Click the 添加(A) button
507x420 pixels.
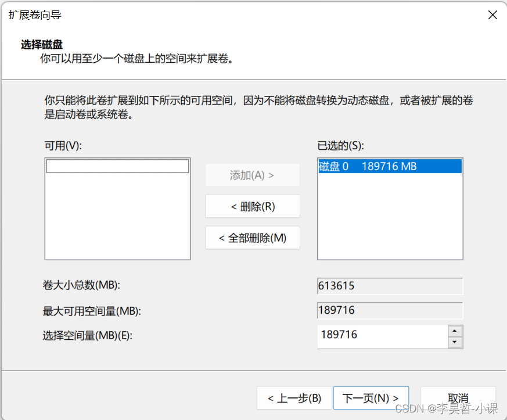click(252, 175)
